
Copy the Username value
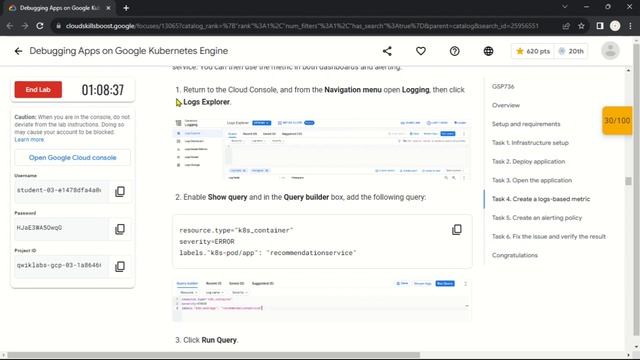[x=120, y=191]
